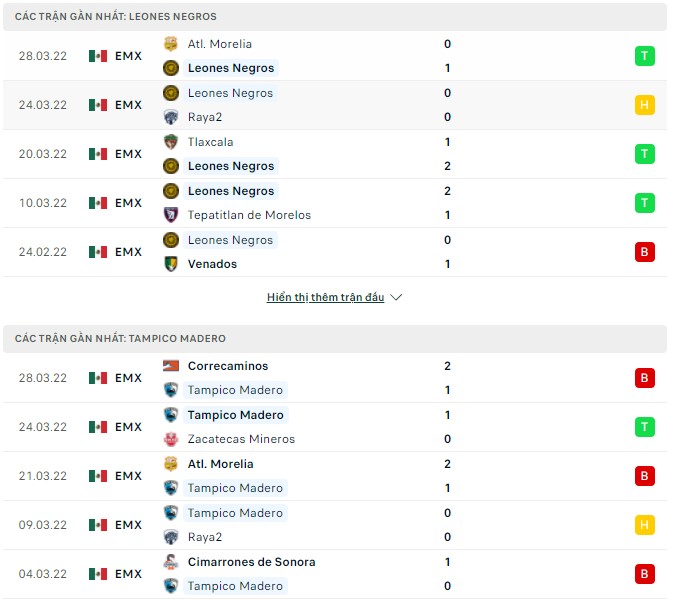The height and width of the screenshot is (601, 676).
Task: Click the Tepatitlan de Morelos crest icon
Action: tap(171, 215)
